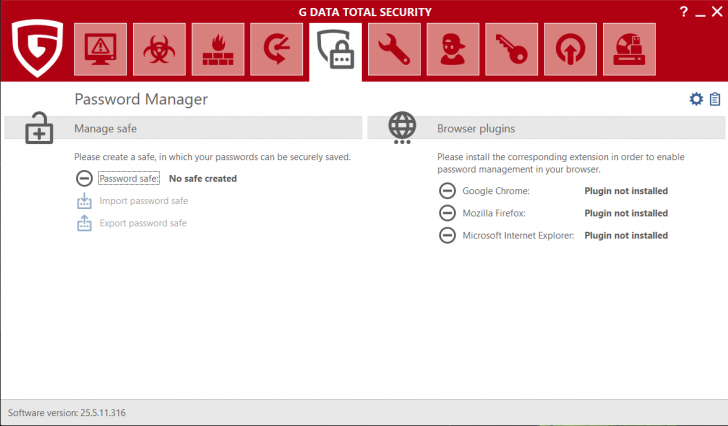Close the G DATA Total Security window
Image resolution: width=728 pixels, height=426 pixels.
point(717,12)
